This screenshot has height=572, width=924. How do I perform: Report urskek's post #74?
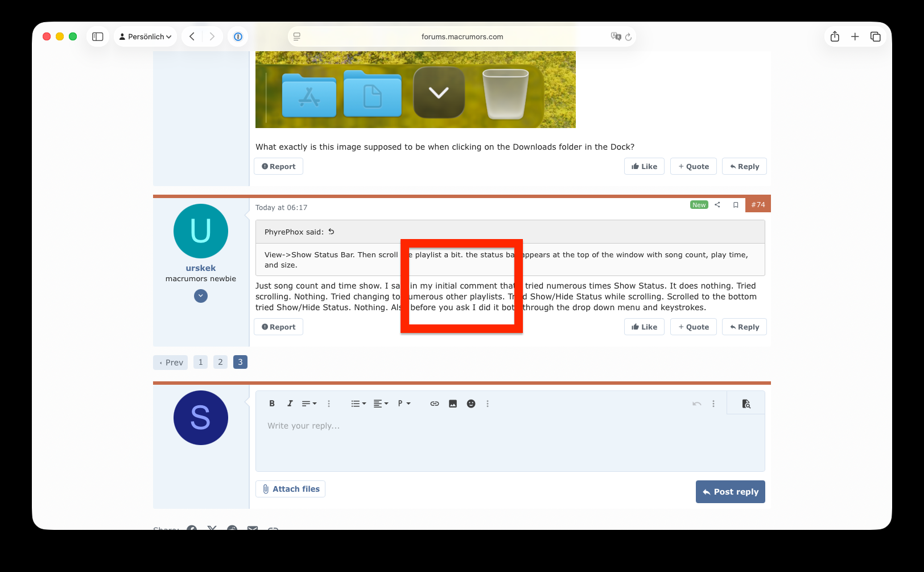(278, 327)
